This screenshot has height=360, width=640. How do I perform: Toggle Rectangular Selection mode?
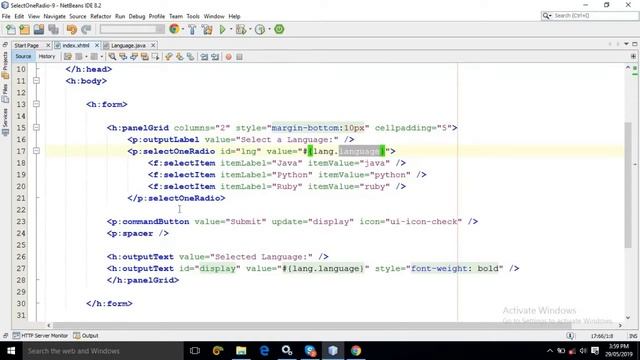155,57
